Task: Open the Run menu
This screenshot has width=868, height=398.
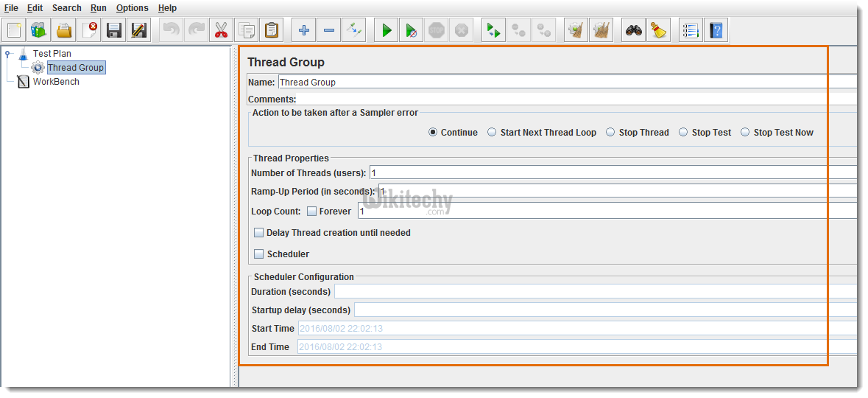Action: coord(99,8)
